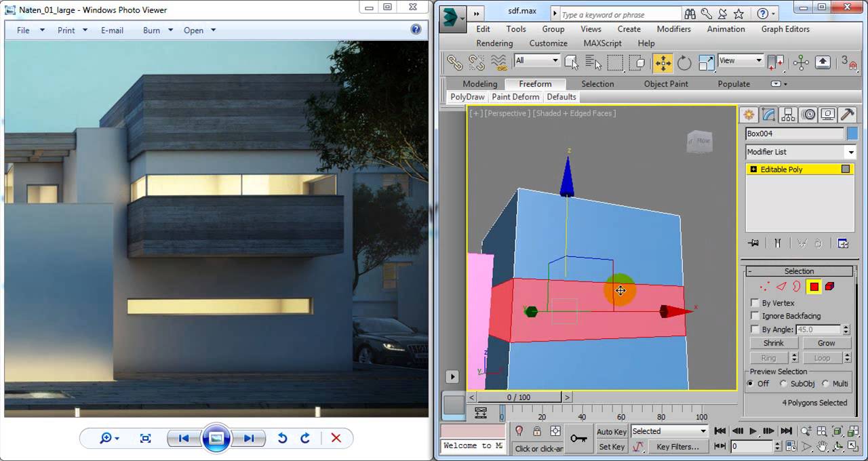
Task: Activate Select and Scale tool
Action: [x=706, y=62]
